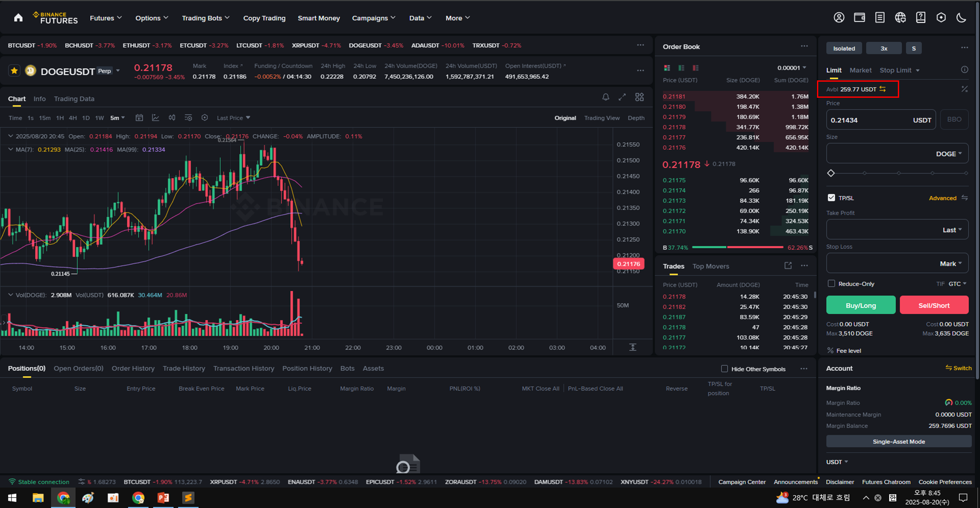Show sell orders only in order book
The height and width of the screenshot is (508, 980).
tap(696, 68)
